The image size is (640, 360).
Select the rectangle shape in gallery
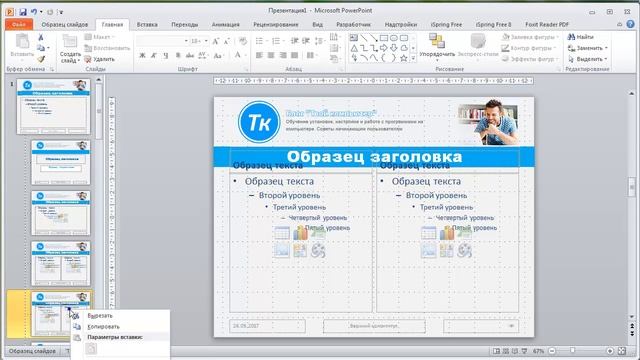point(384,38)
